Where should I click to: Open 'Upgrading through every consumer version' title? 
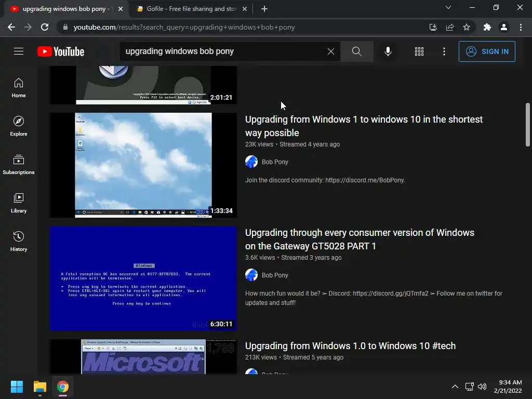[360, 239]
